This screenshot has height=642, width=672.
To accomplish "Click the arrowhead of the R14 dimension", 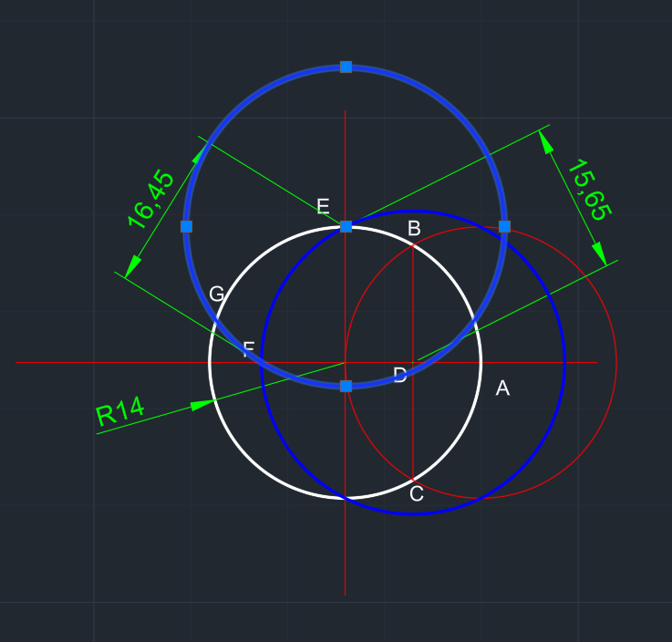I will [x=202, y=405].
